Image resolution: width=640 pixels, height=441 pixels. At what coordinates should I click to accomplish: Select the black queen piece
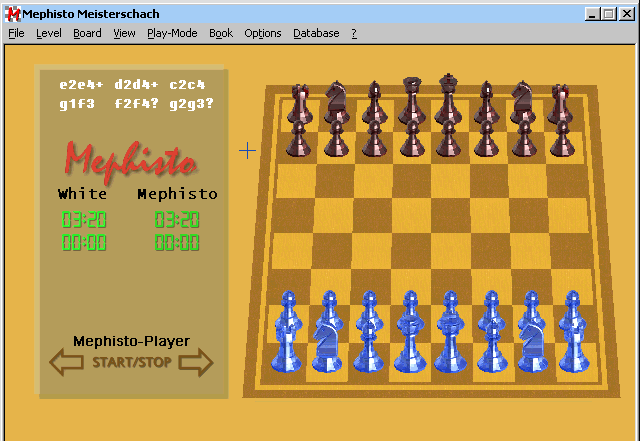pos(411,101)
